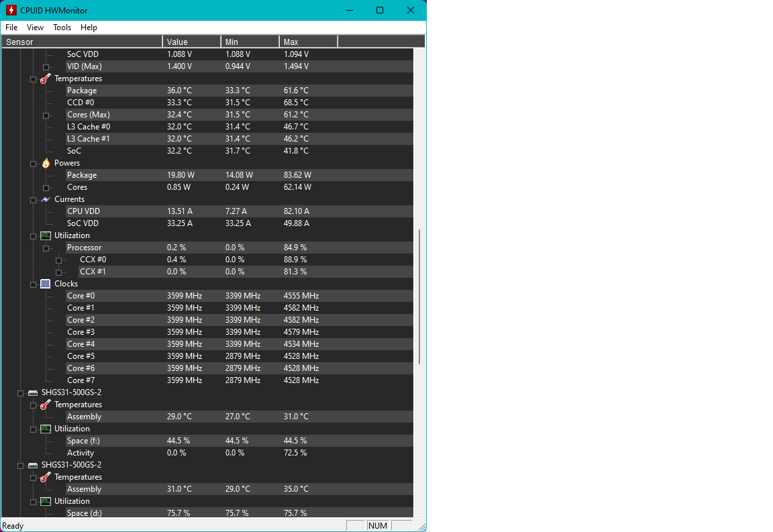The width and height of the screenshot is (773, 532).
Task: Select the SoC VDD 1.088 V voltage row
Action: point(240,54)
